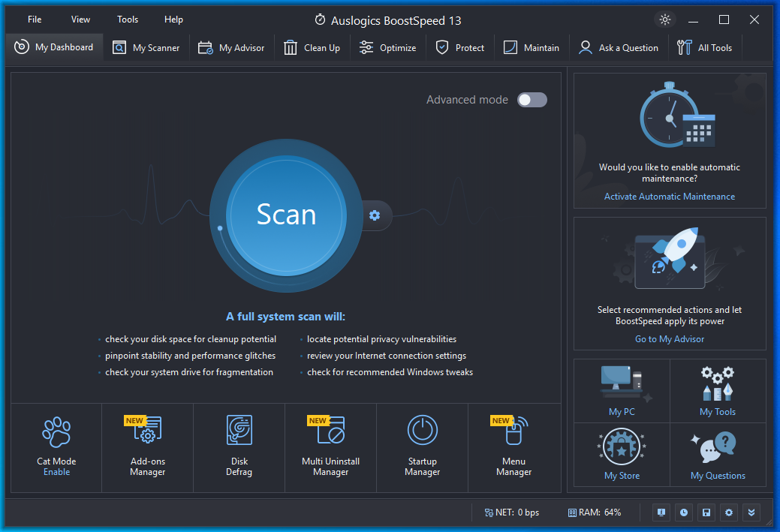Switch to the My Scanner tab
This screenshot has height=532, width=780.
point(146,47)
